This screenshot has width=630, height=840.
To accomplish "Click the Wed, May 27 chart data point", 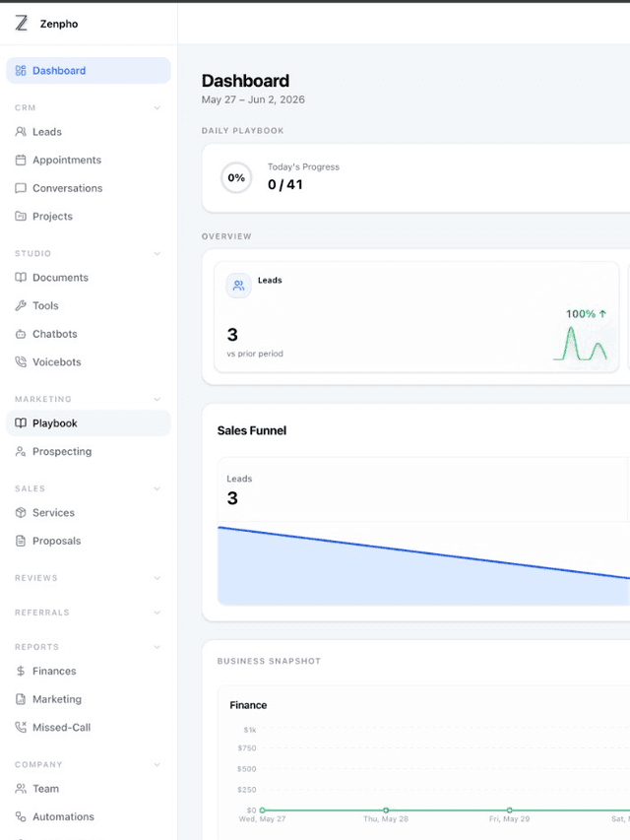I will [263, 810].
